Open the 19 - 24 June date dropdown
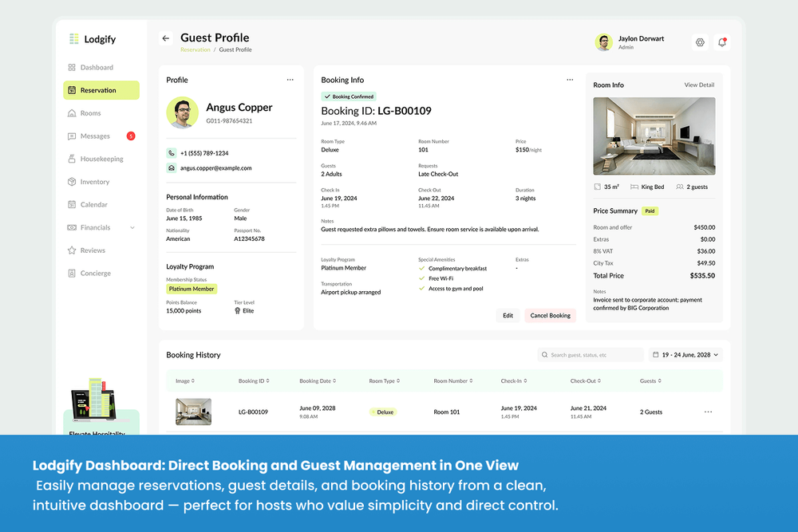 pos(685,355)
